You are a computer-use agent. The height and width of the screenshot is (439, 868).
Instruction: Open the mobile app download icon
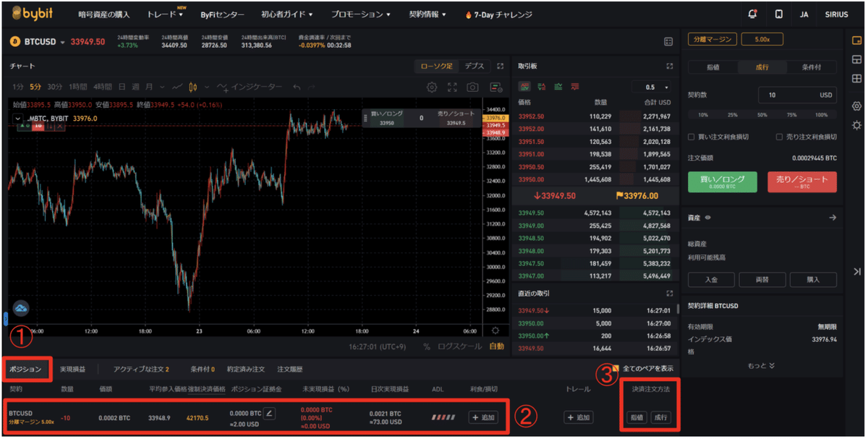pos(778,14)
